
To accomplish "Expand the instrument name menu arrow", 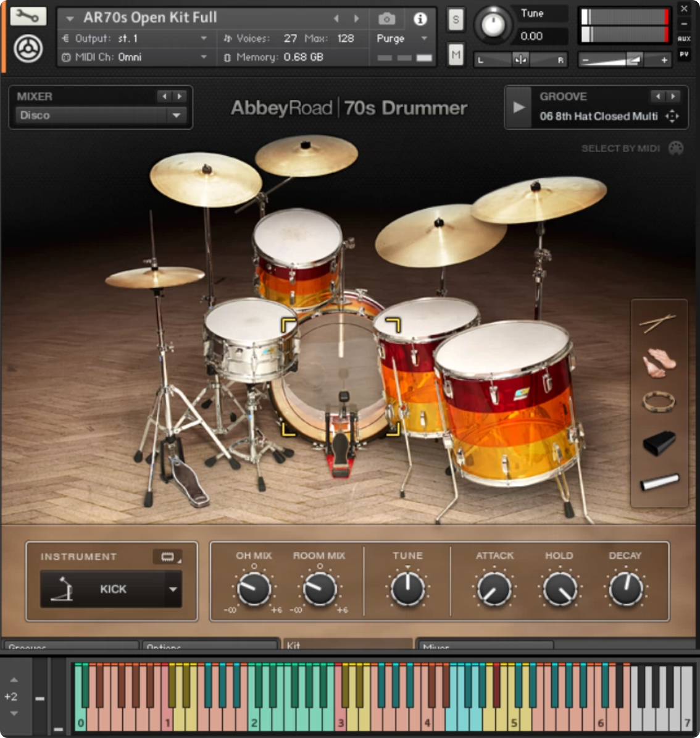I will (x=70, y=19).
